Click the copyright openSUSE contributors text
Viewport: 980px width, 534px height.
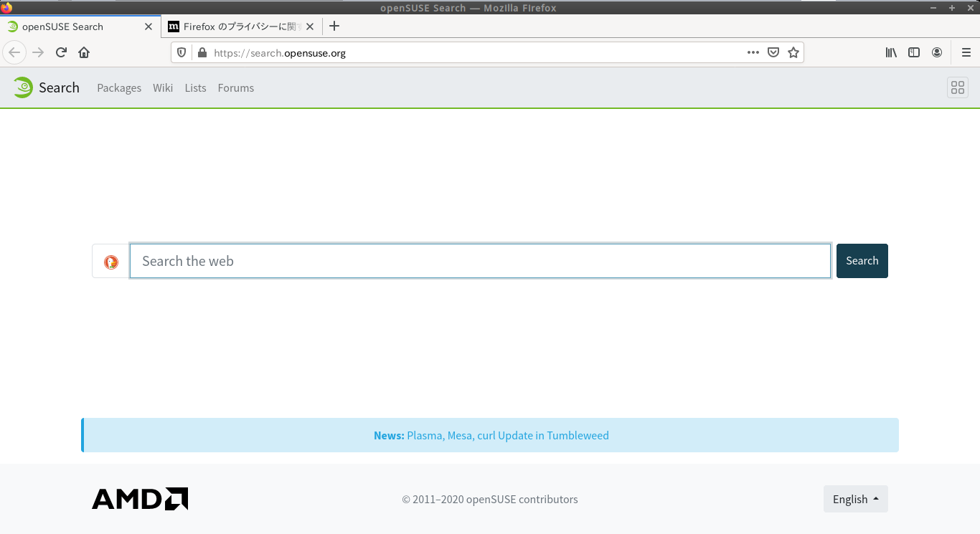[x=490, y=499]
